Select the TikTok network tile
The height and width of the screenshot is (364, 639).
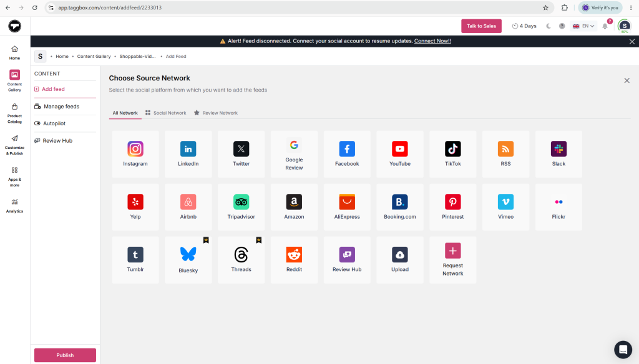(x=453, y=154)
